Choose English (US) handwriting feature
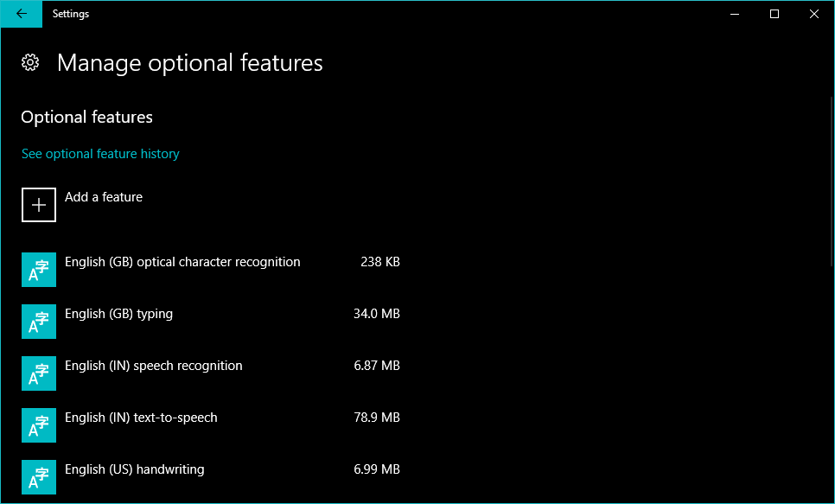Image resolution: width=835 pixels, height=504 pixels. pos(134,469)
